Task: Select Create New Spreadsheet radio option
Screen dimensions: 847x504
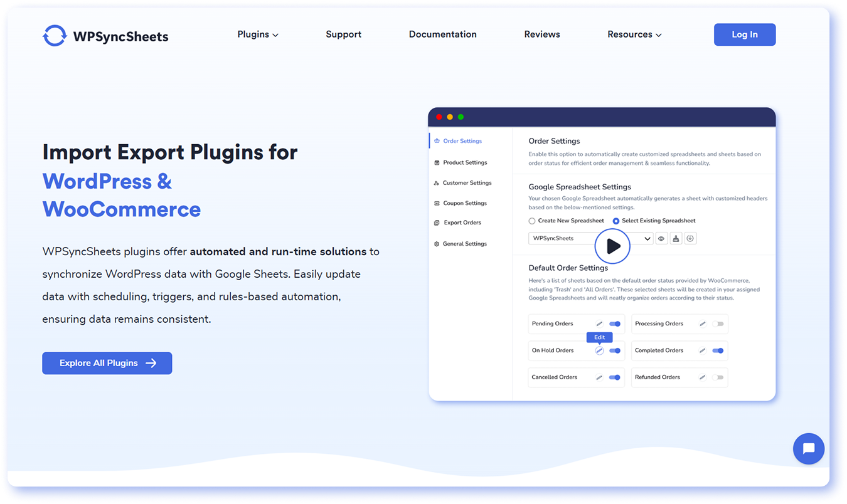Action: pos(532,221)
